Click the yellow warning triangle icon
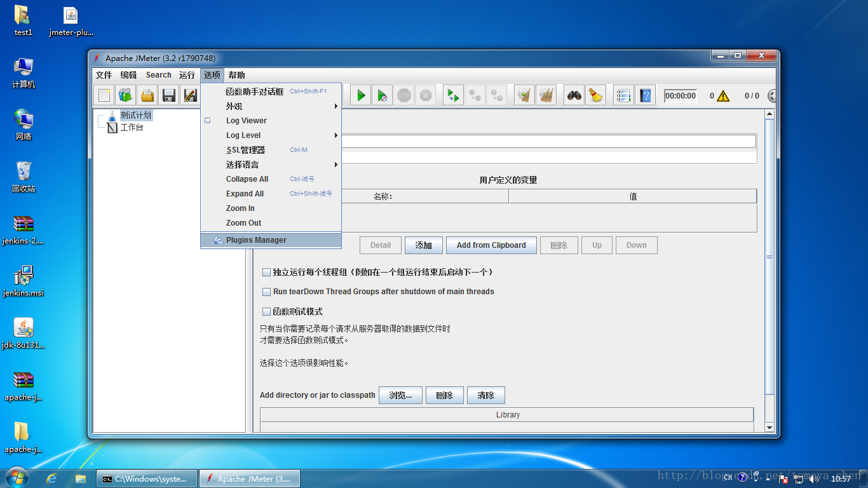Screen dimensions: 868x488 coord(723,96)
